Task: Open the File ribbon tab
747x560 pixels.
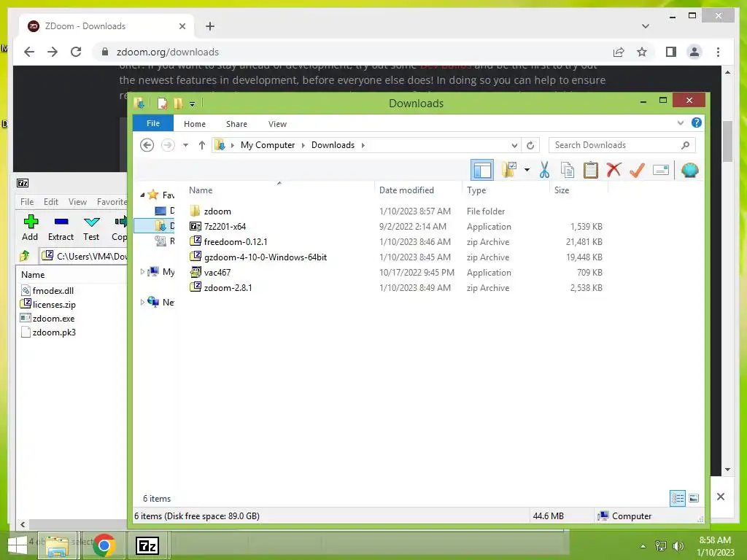Action: [153, 123]
